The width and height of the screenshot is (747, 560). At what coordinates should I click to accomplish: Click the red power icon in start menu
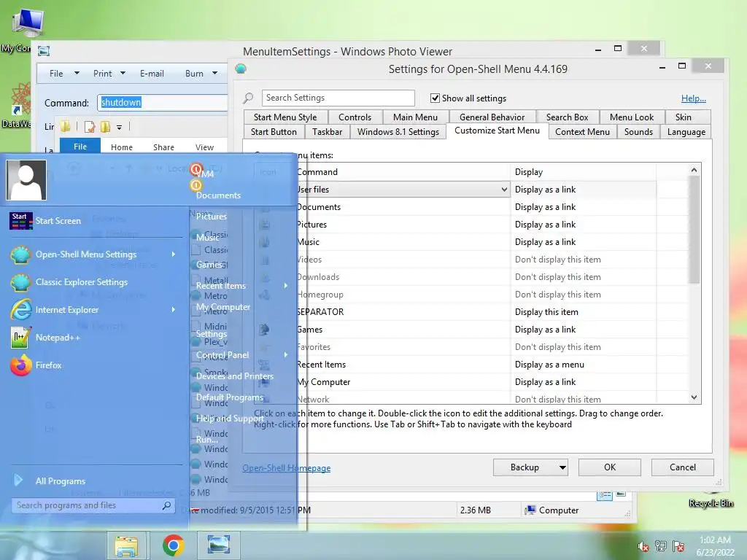pos(196,168)
